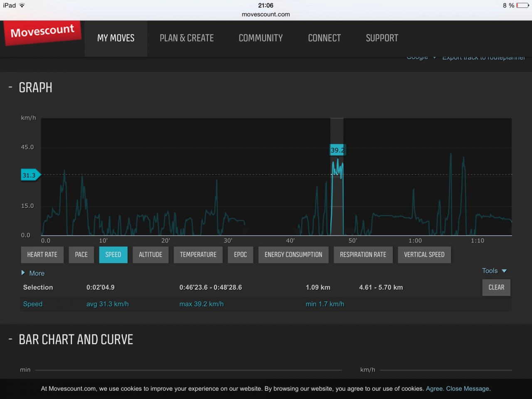This screenshot has width=532, height=399.
Task: Open the Community menu
Action: click(x=261, y=38)
